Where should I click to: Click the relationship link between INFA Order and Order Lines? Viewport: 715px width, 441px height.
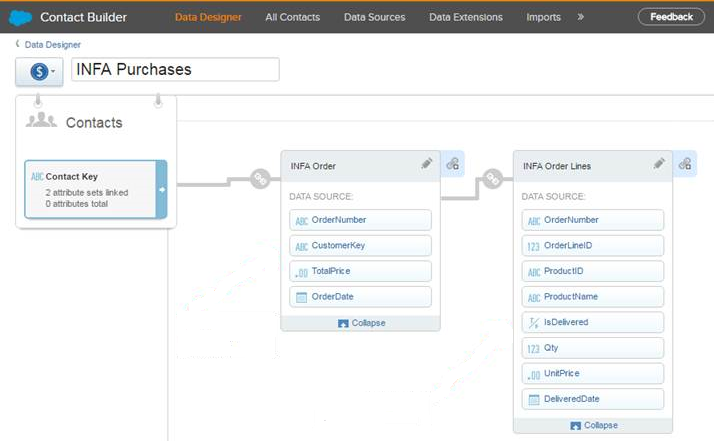(x=493, y=178)
